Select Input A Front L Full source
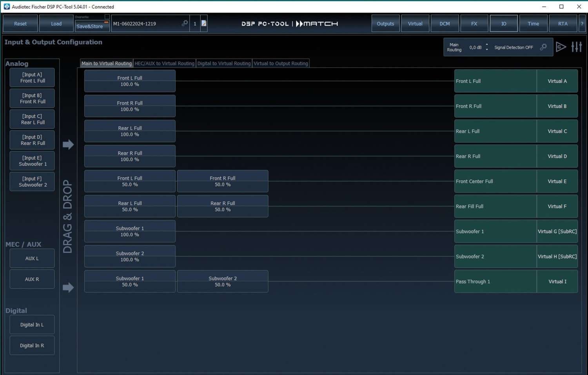This screenshot has width=588, height=375. tap(32, 78)
